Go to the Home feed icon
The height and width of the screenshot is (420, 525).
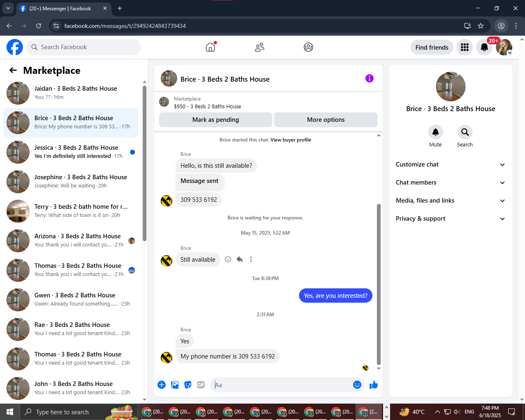[x=210, y=47]
